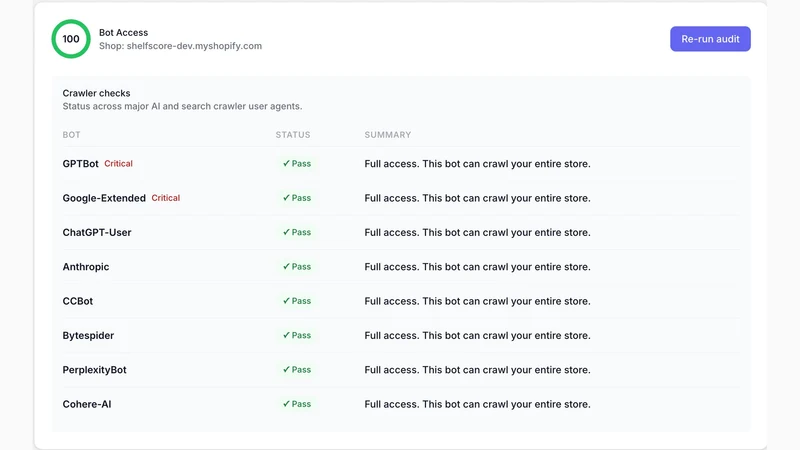Select the Cohere-AI row name
Screen dimensions: 800x450
[87, 404]
